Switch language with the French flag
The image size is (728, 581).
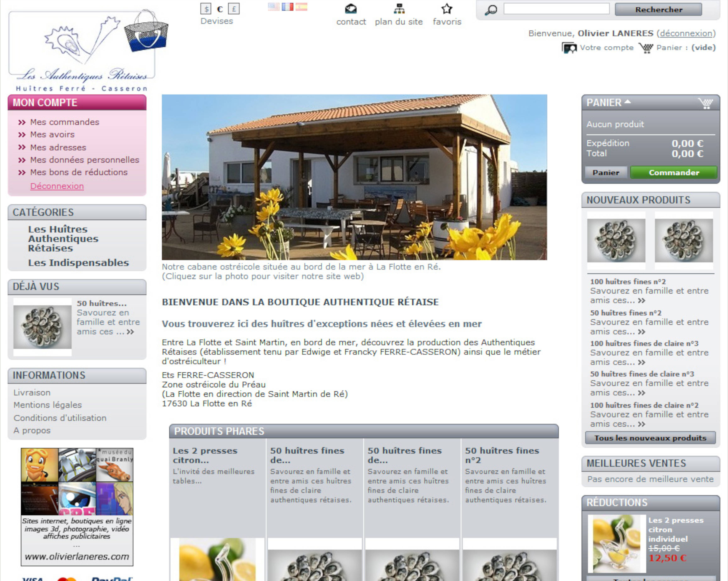point(287,7)
